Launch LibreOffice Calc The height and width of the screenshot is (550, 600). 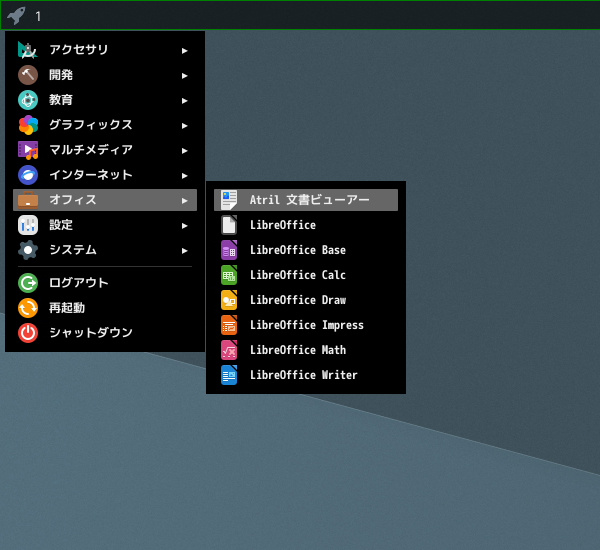tap(306, 275)
